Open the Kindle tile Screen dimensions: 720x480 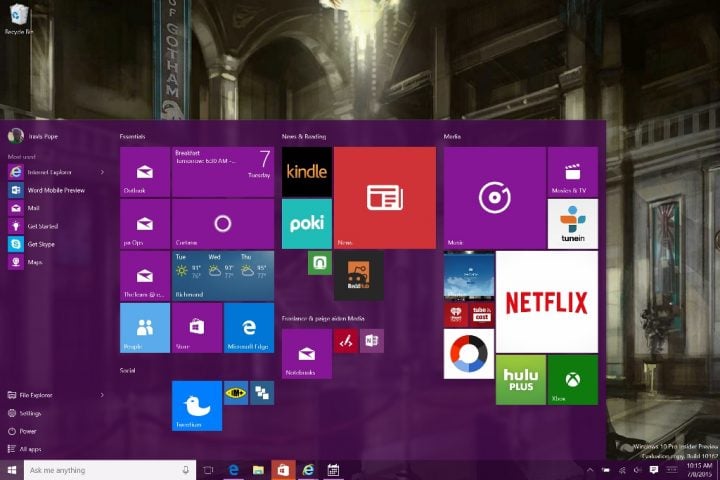[307, 172]
